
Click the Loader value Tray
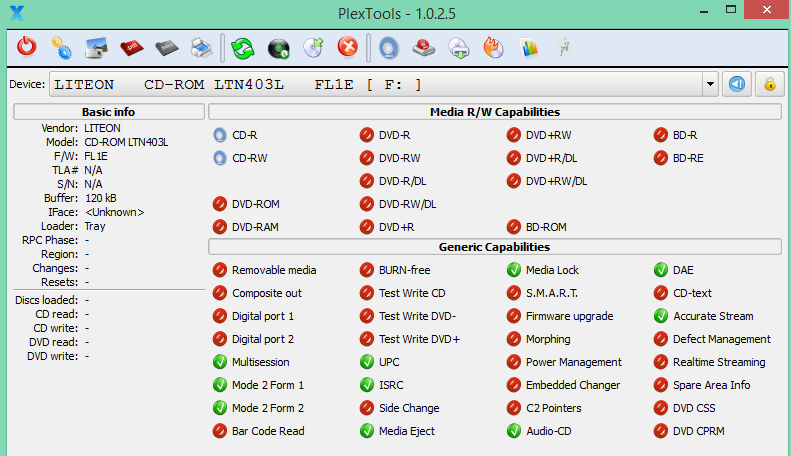pyautogui.click(x=95, y=226)
